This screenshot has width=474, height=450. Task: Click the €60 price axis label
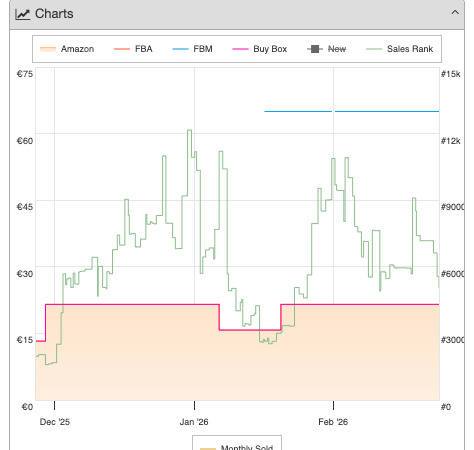click(25, 141)
